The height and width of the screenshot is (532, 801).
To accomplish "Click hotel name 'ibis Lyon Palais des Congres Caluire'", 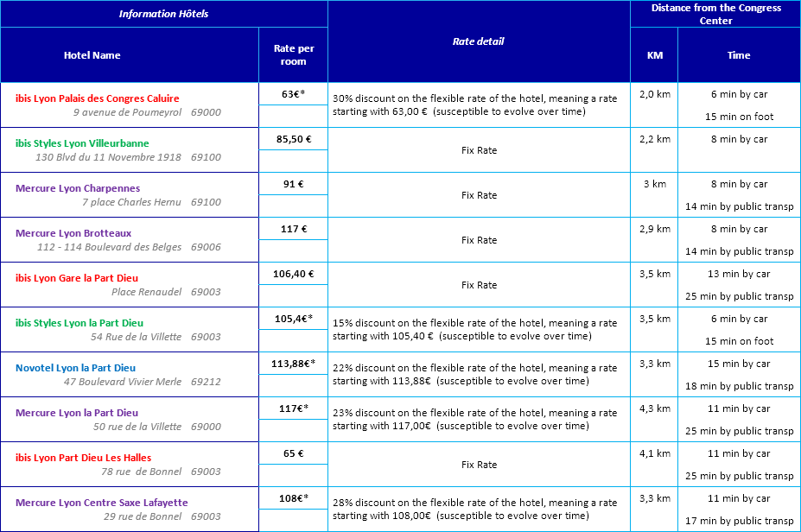I will (x=97, y=98).
